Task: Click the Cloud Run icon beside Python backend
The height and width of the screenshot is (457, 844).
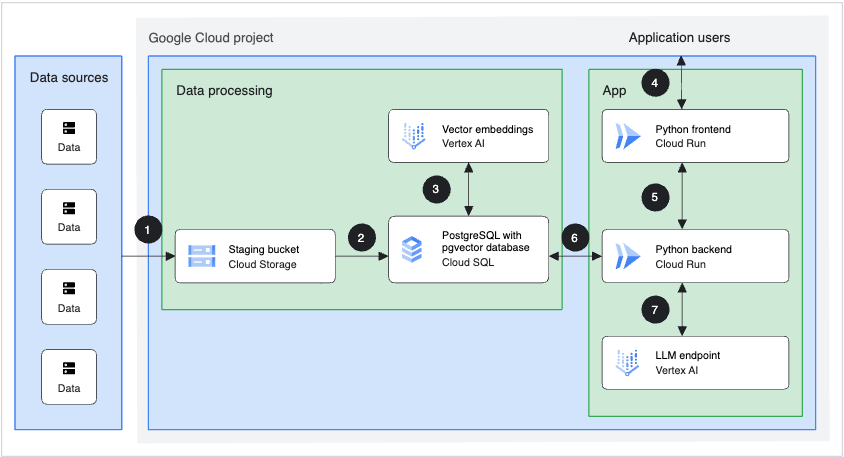Action: point(628,256)
